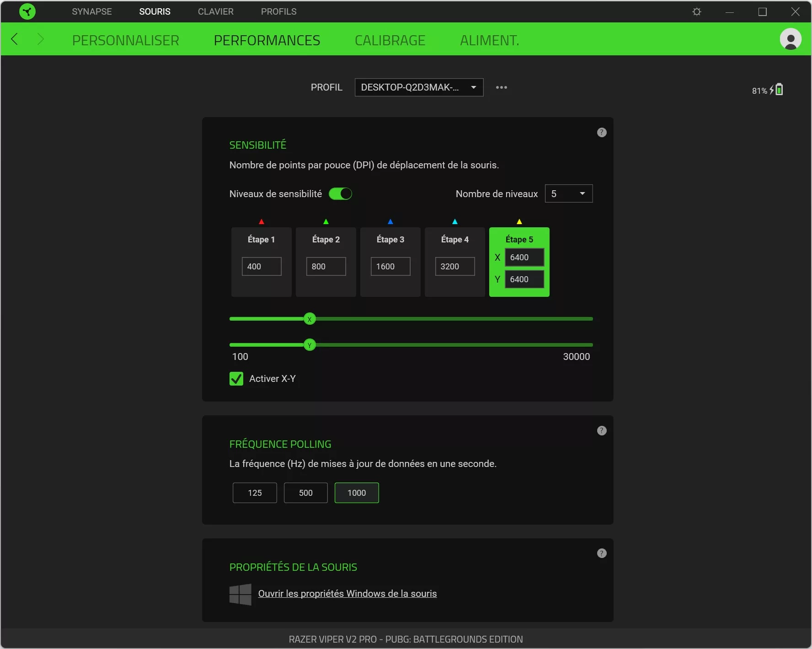This screenshot has height=649, width=812.
Task: Select the 125 Hz polling rate
Action: point(254,493)
